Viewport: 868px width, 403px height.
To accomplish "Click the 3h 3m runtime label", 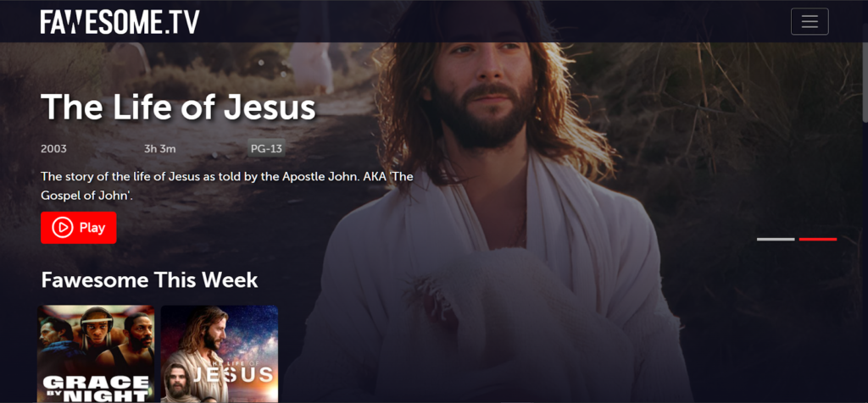I will pos(160,149).
